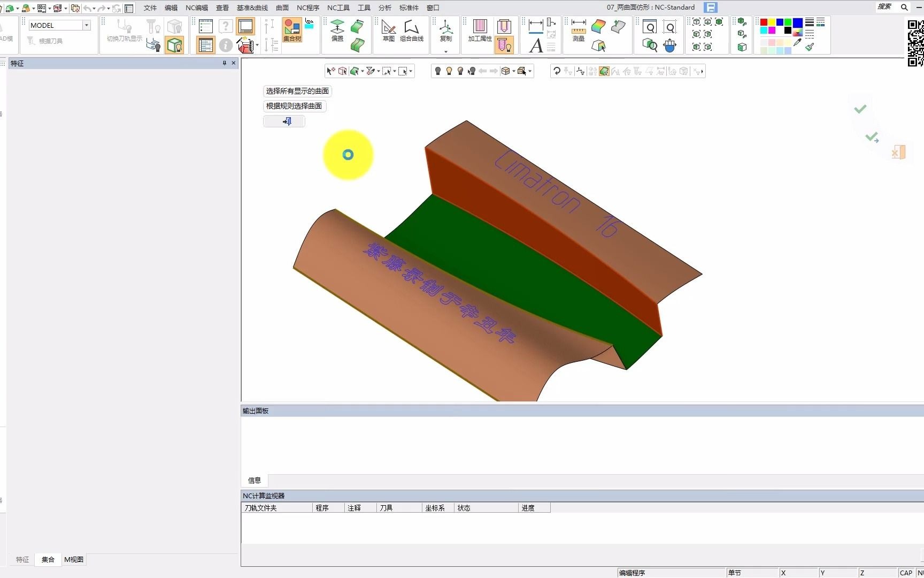Pick the eyedropper color picker tool
This screenshot has width=924, height=578.
point(797,43)
